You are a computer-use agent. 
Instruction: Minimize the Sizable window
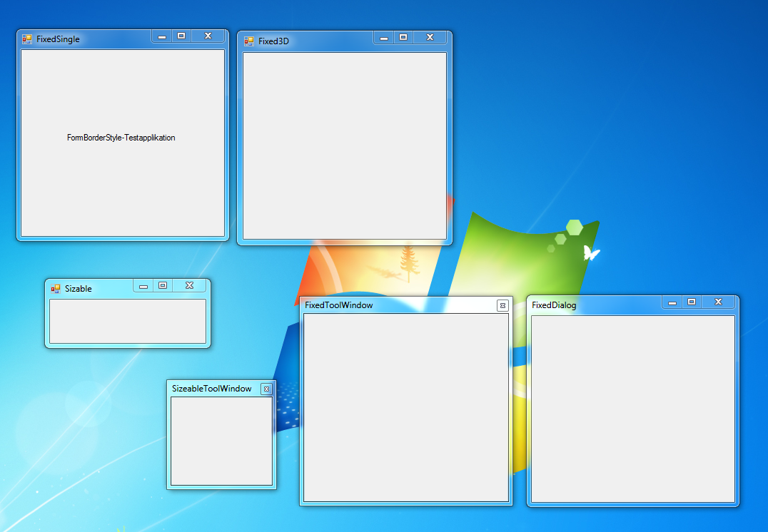point(143,286)
